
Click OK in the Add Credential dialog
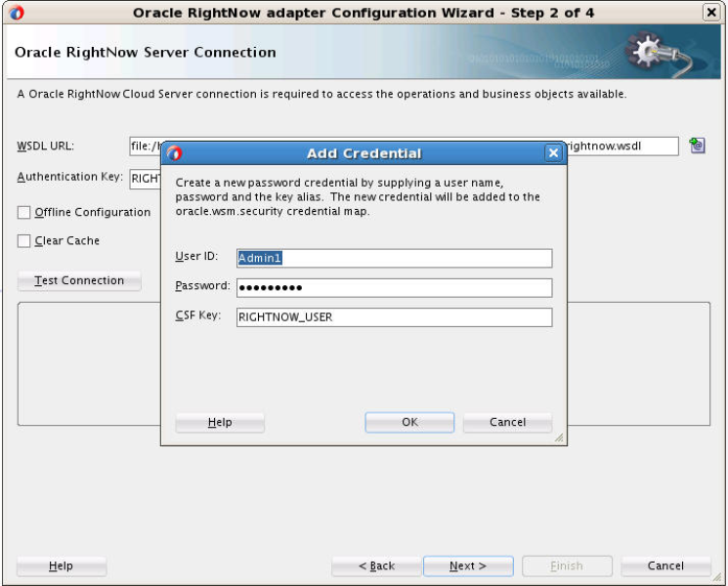pyautogui.click(x=409, y=422)
